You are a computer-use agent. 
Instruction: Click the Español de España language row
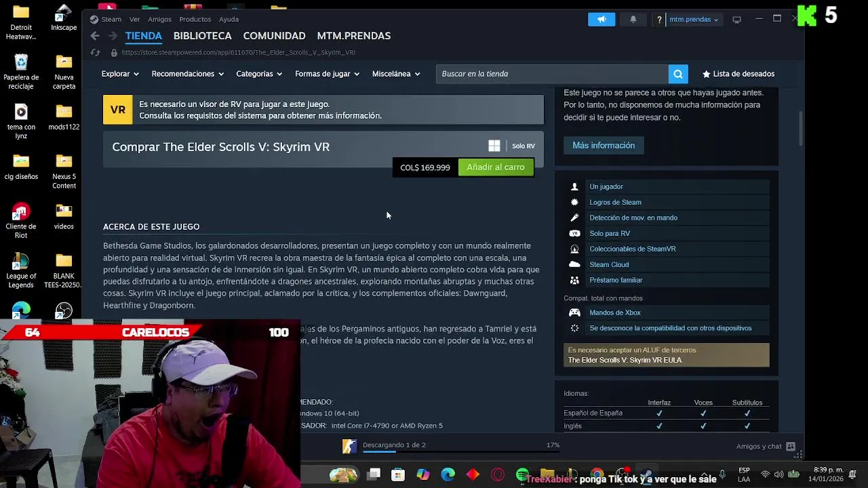coord(667,413)
